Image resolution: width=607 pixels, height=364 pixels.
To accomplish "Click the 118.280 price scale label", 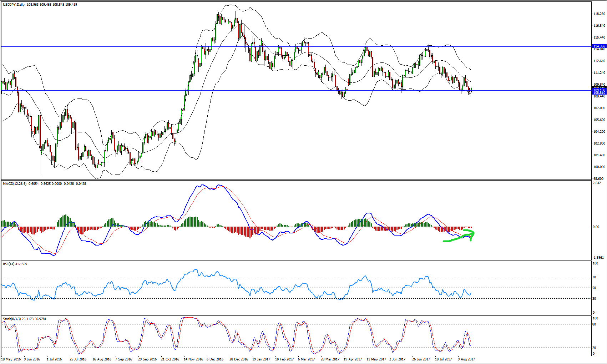I will [599, 14].
